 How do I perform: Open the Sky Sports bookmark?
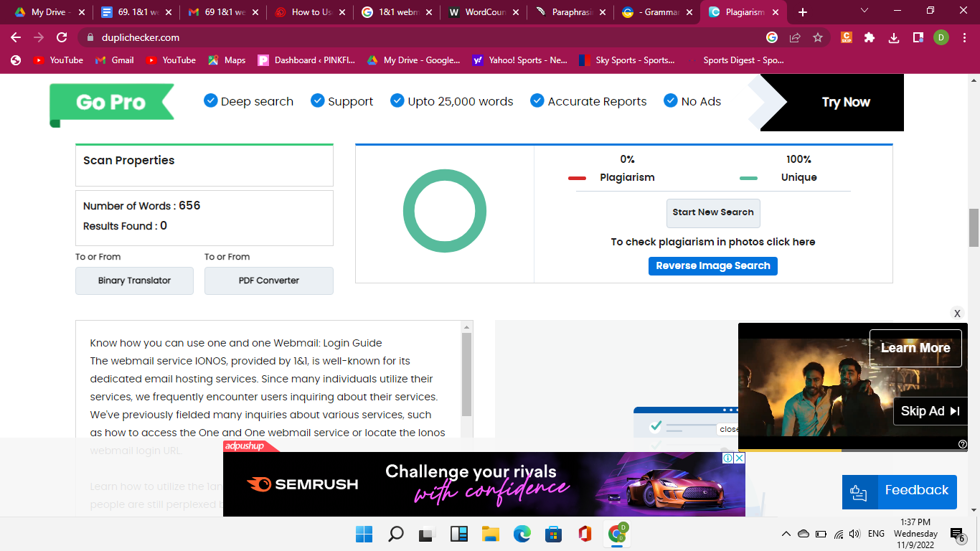(x=627, y=60)
